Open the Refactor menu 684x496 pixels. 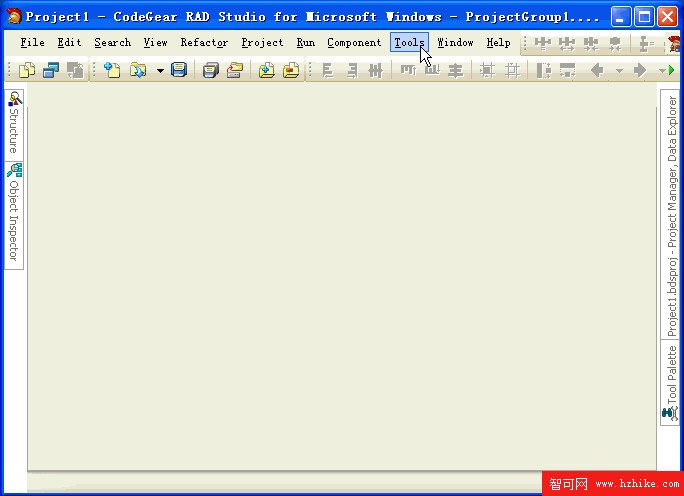pyautogui.click(x=204, y=42)
